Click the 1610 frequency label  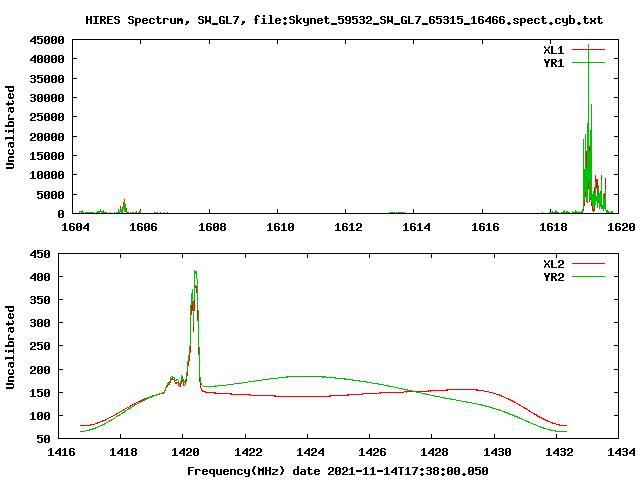(280, 227)
